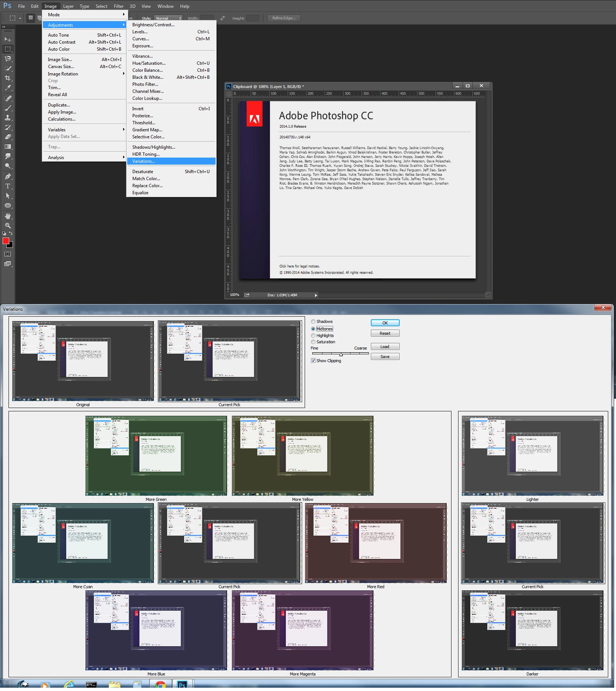Image resolution: width=616 pixels, height=691 pixels.
Task: Click Save in the Variations dialog
Action: (x=385, y=357)
